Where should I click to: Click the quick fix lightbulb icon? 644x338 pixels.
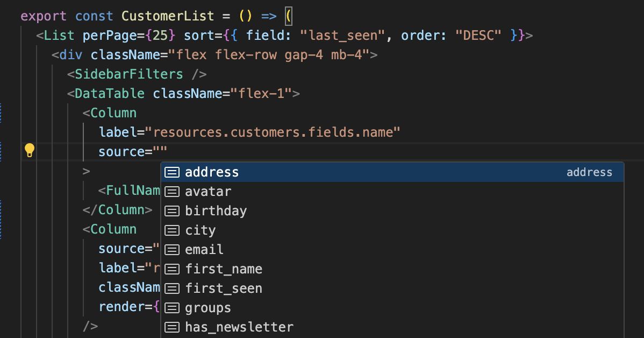coord(30,151)
